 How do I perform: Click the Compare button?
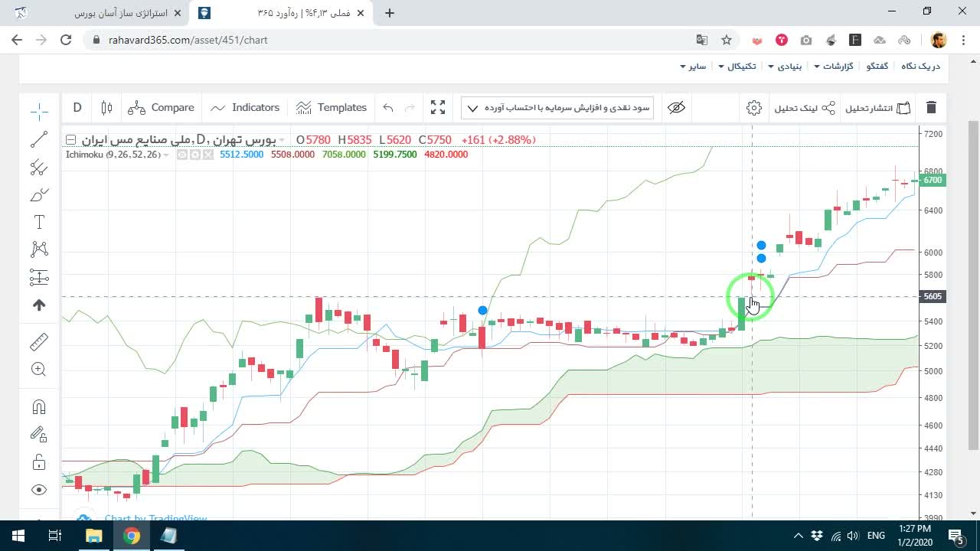tap(162, 108)
